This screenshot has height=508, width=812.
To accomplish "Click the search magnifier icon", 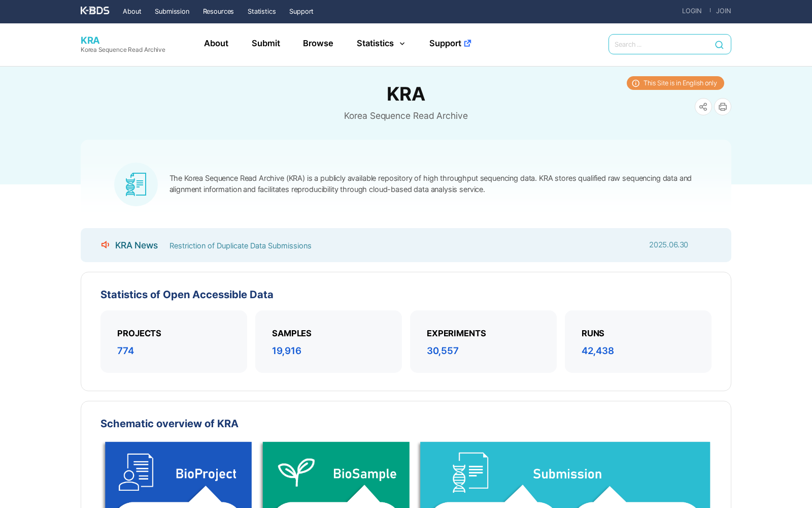I will [719, 45].
